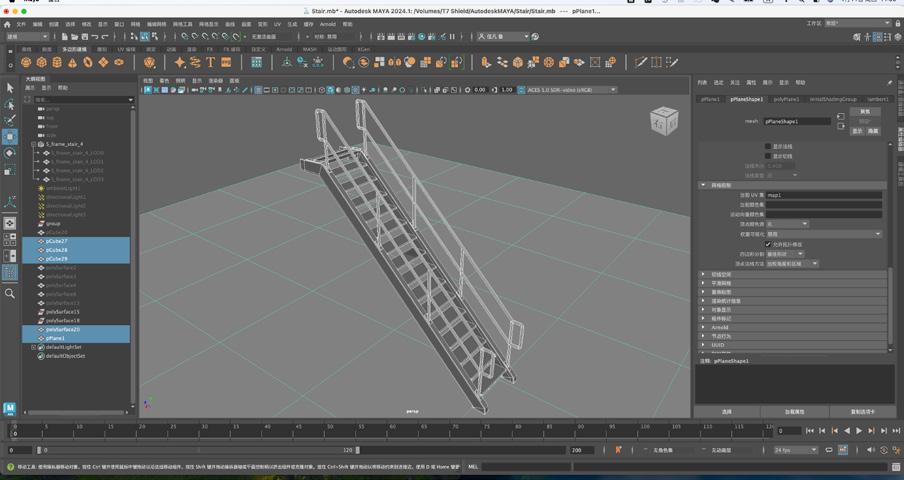Toggle loop playback icon beside fps
Image resolution: width=904 pixels, height=480 pixels.
[x=829, y=450]
